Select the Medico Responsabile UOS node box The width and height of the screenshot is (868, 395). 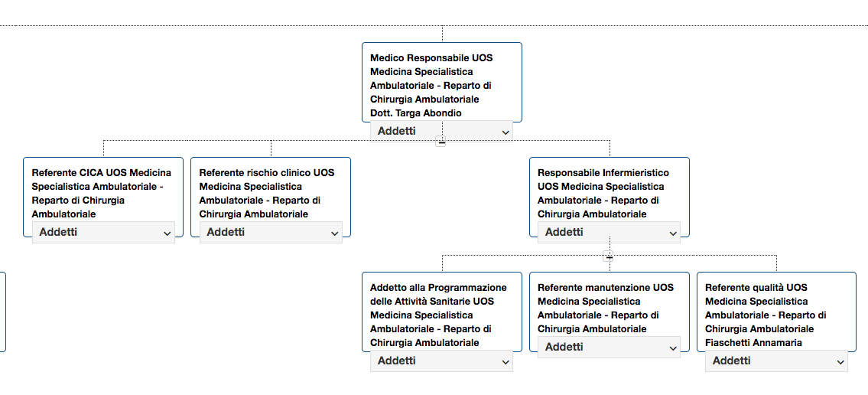click(442, 82)
